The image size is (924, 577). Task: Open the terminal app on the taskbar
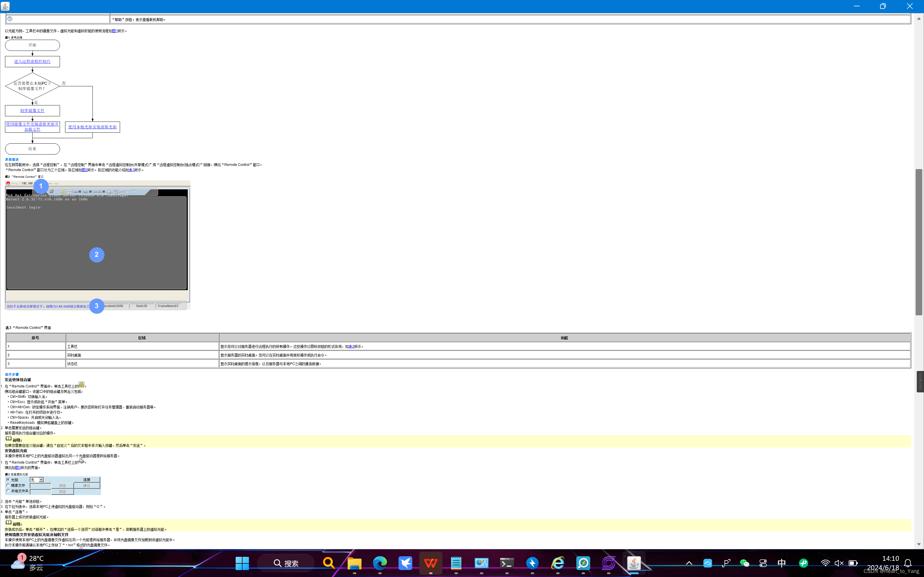point(507,563)
